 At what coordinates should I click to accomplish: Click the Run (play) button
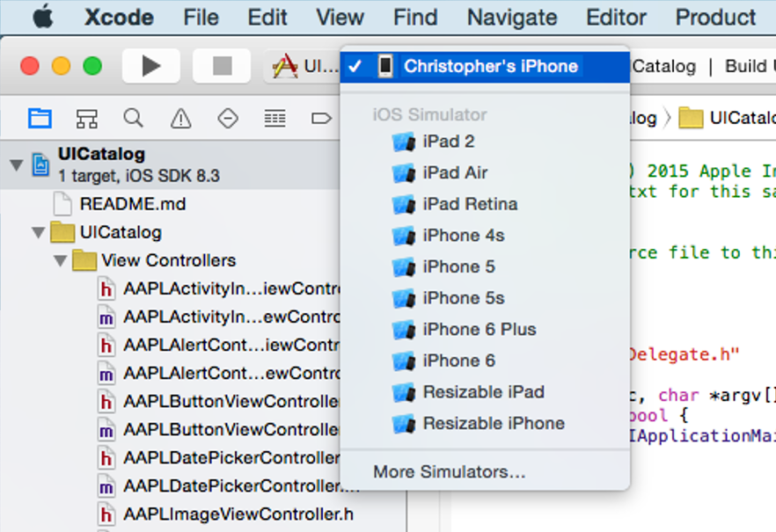click(151, 66)
